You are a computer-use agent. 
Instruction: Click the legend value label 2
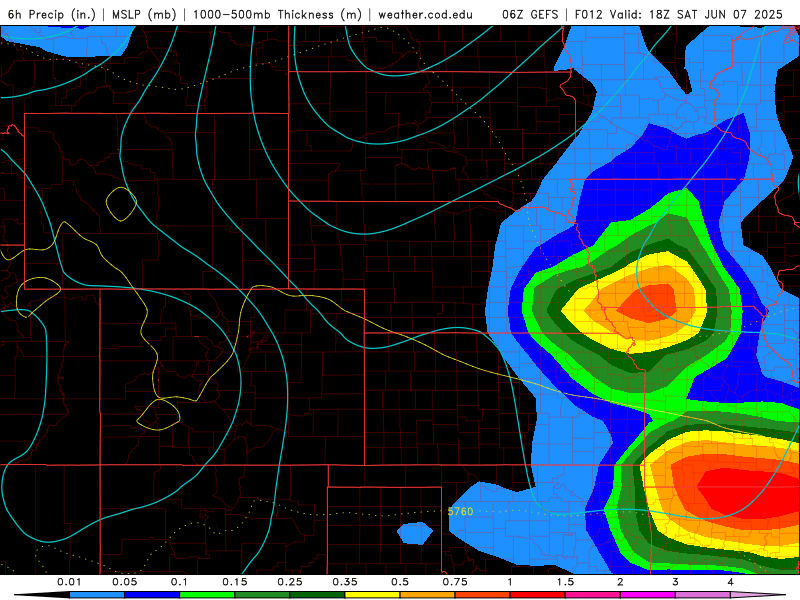[620, 582]
